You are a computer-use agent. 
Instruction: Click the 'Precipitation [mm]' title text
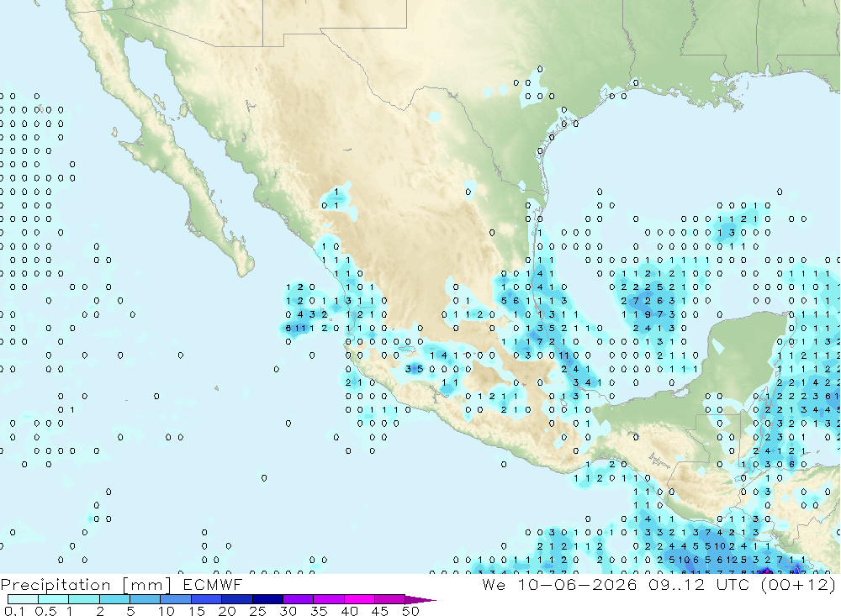[86, 584]
